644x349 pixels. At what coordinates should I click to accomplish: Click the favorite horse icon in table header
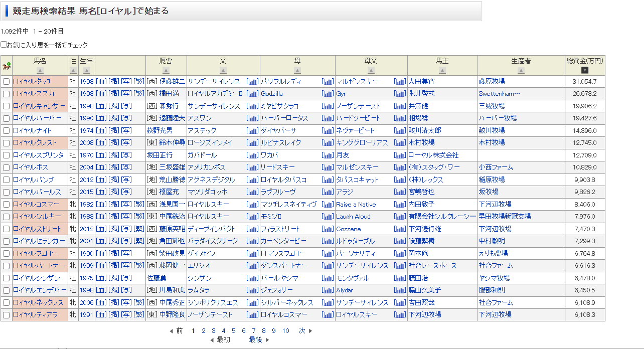pos(7,66)
